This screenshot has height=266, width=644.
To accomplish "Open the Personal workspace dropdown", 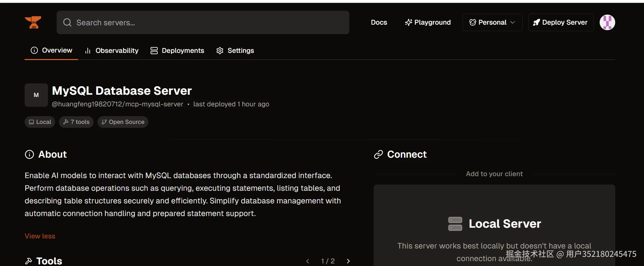I will tap(492, 22).
